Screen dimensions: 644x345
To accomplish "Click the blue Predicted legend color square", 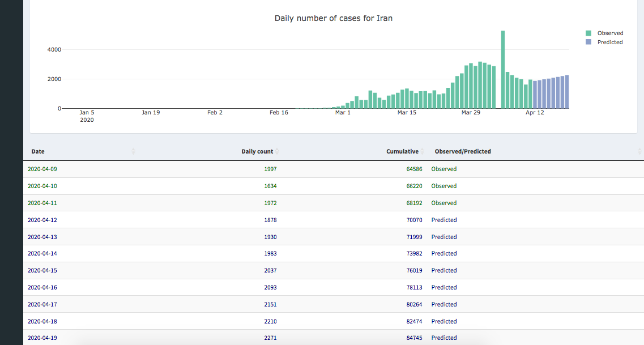I will pyautogui.click(x=589, y=42).
